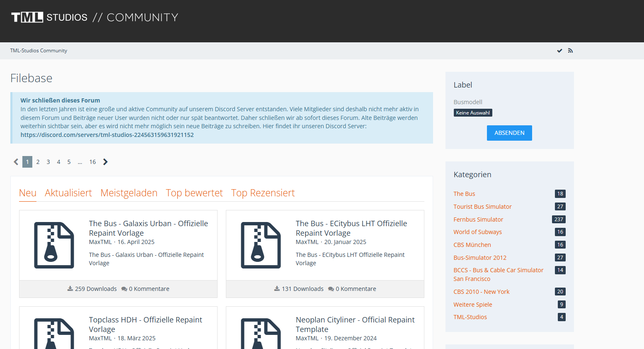644x349 pixels.
Task: Open the Discord server link
Action: tap(107, 135)
